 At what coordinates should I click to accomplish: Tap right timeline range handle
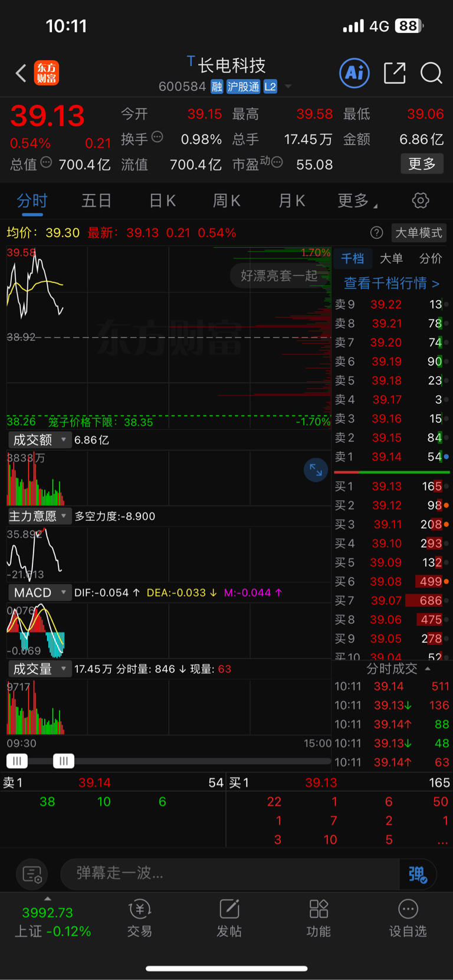point(64,761)
